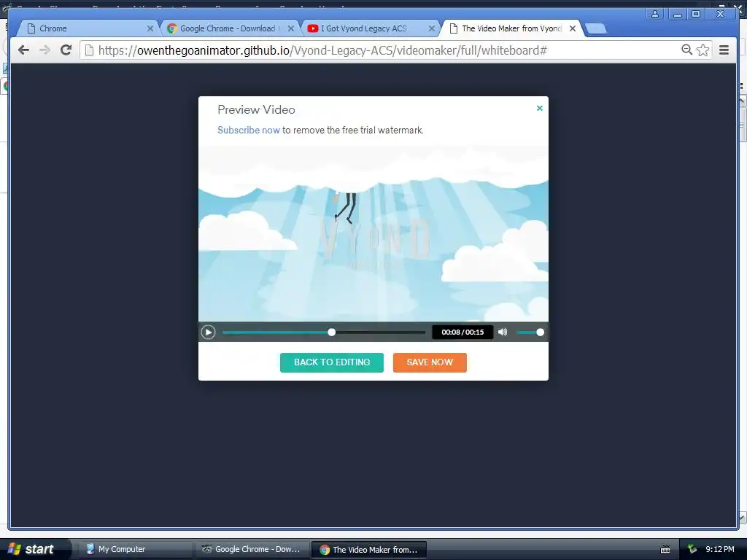Switch to The Video Maker from... taskbar item
Image resolution: width=747 pixels, height=560 pixels.
click(x=368, y=550)
